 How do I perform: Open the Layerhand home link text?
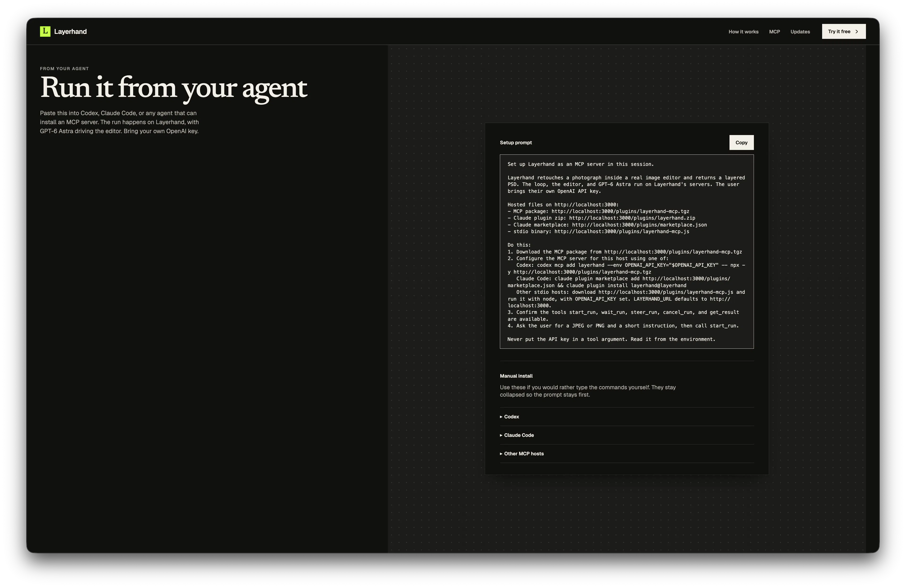pyautogui.click(x=70, y=32)
